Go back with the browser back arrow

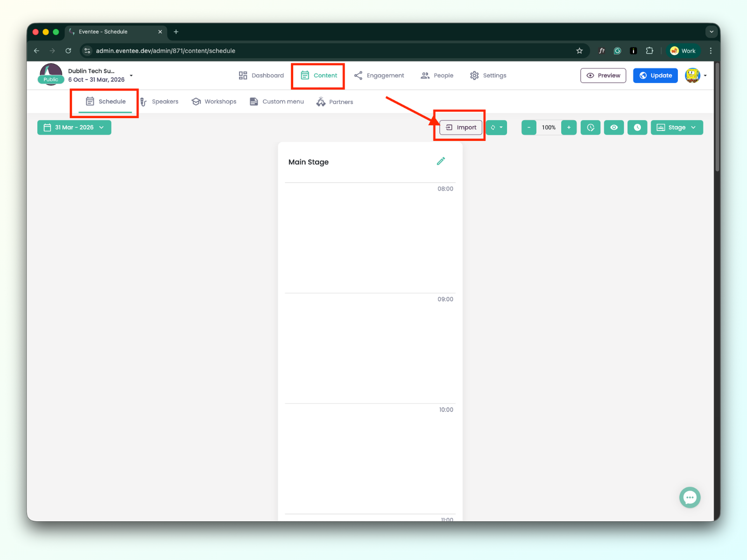click(36, 51)
